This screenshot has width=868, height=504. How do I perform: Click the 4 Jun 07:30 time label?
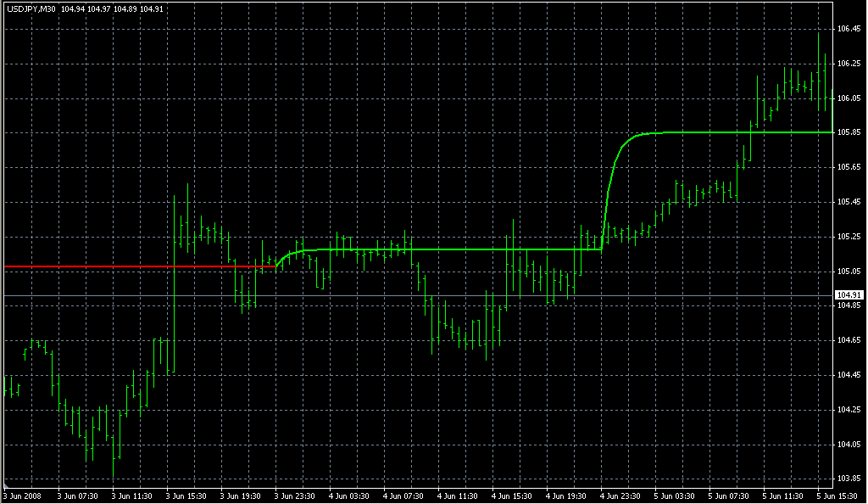[x=403, y=496]
